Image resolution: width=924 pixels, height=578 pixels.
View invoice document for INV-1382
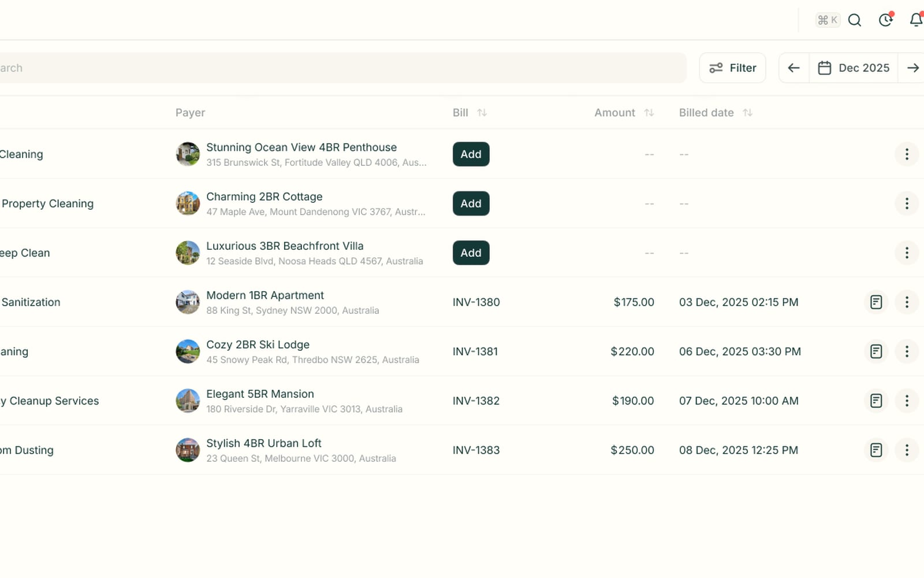[876, 401]
